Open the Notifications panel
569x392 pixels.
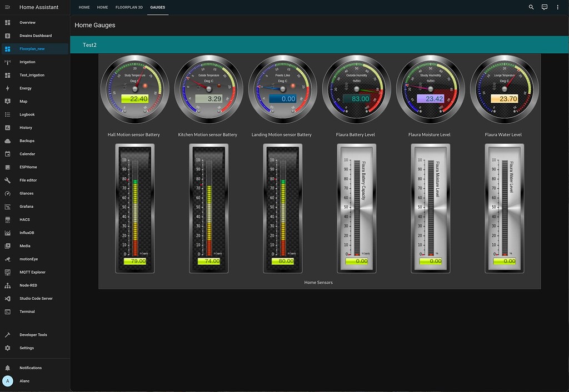point(30,368)
